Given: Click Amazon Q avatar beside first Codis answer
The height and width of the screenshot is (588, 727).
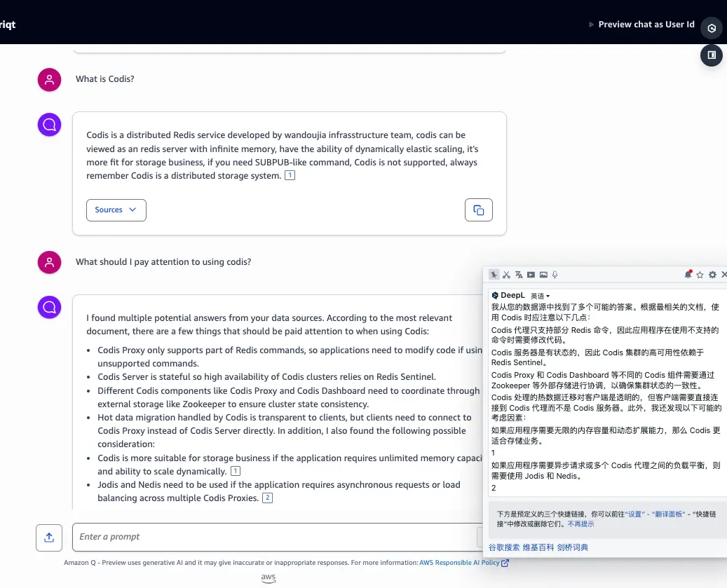Looking at the screenshot, I should point(49,125).
